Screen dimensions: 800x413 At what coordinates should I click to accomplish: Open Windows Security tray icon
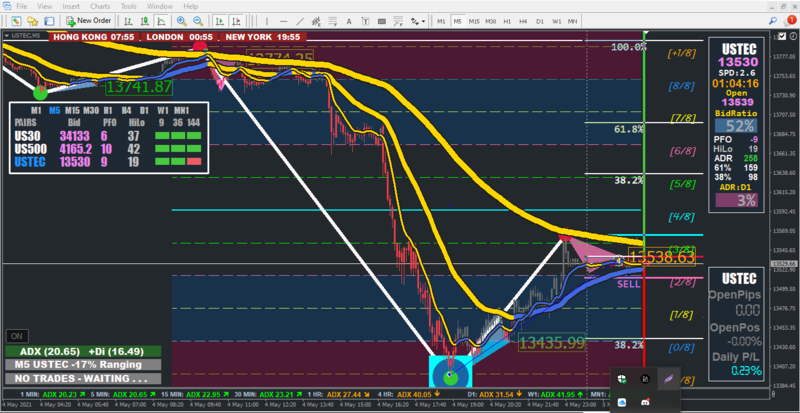pos(621,379)
